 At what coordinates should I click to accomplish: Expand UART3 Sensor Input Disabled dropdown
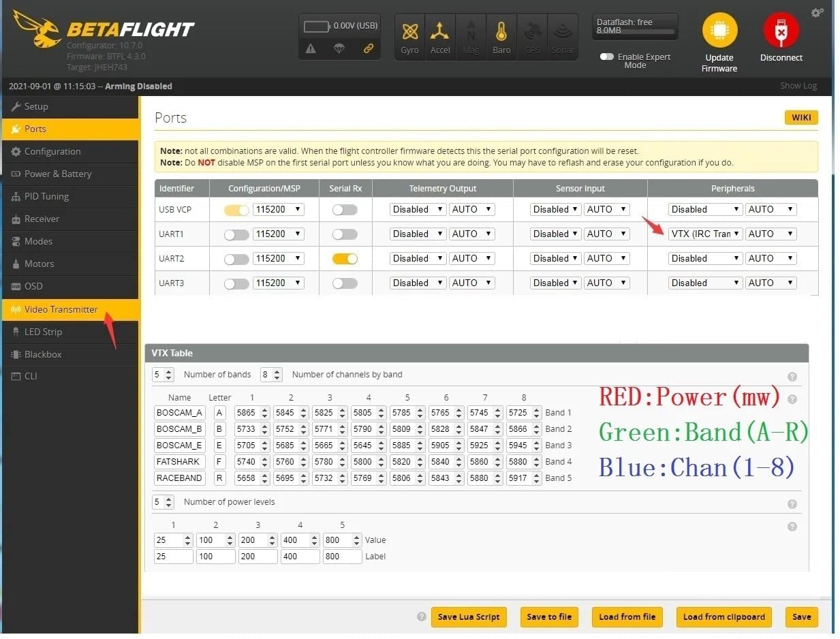coord(555,283)
